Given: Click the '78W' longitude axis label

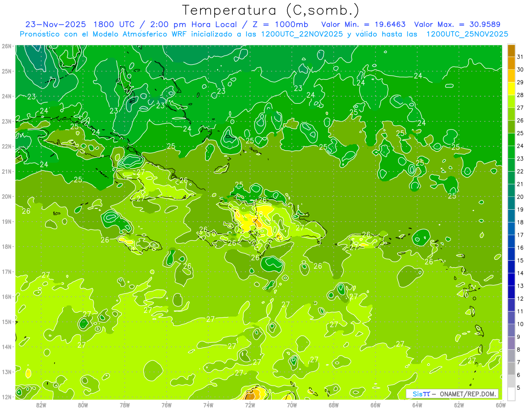Looking at the screenshot, I should [x=125, y=405].
